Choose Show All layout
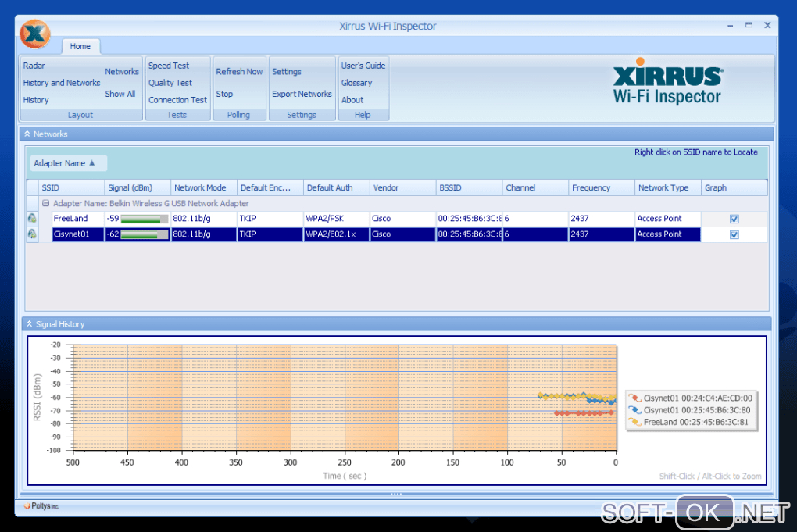This screenshot has width=797, height=532. pyautogui.click(x=120, y=94)
